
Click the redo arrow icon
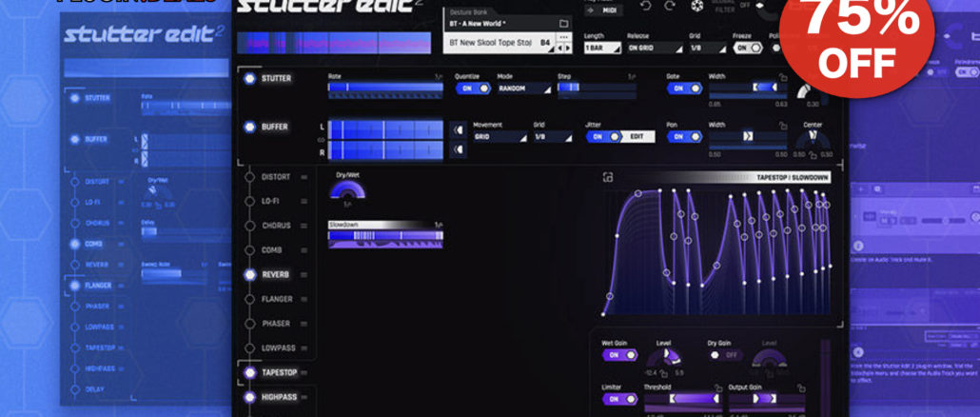[x=670, y=6]
